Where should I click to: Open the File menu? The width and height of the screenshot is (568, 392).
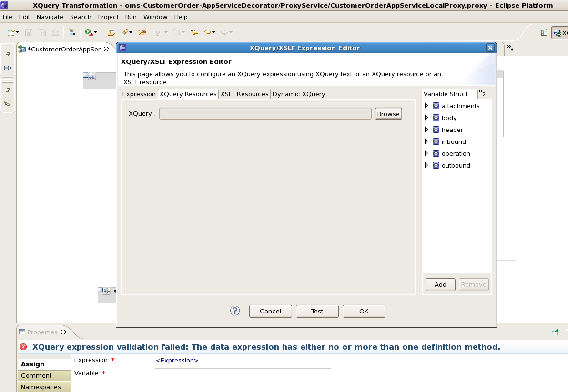point(7,17)
